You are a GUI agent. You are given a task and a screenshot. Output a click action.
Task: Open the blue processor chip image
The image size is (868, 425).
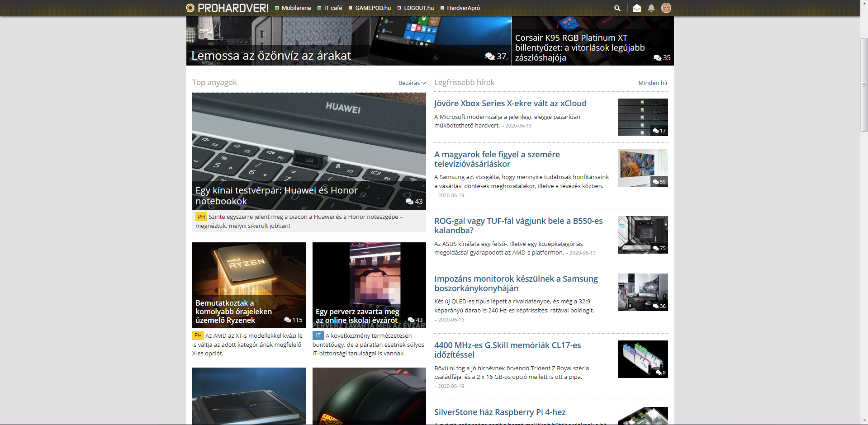249,396
